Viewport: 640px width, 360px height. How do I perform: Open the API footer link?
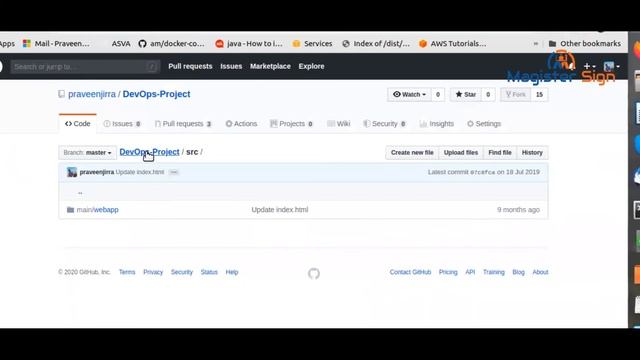point(470,272)
